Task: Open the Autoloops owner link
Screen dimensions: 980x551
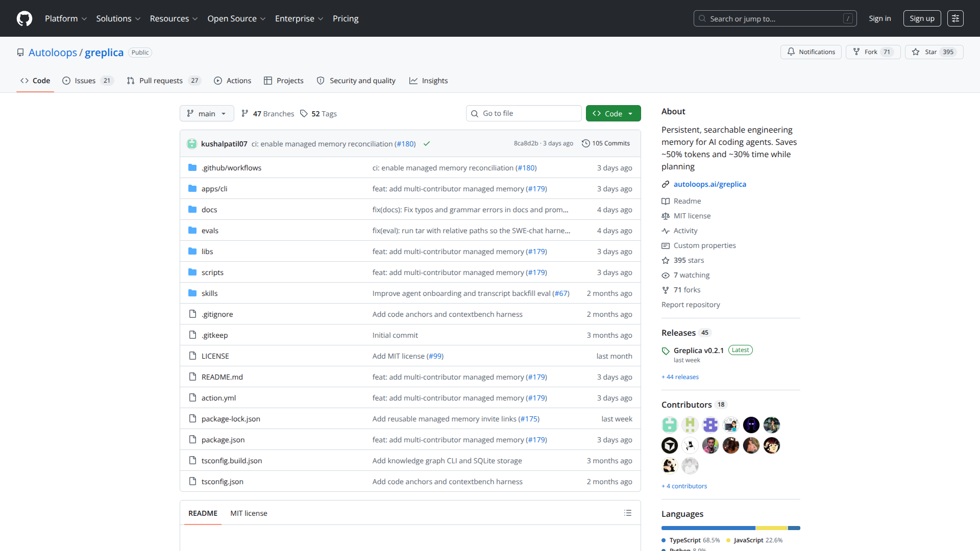Action: point(53,53)
